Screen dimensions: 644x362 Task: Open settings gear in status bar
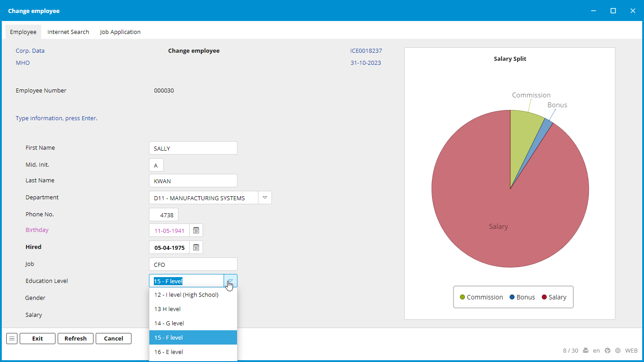pos(618,351)
